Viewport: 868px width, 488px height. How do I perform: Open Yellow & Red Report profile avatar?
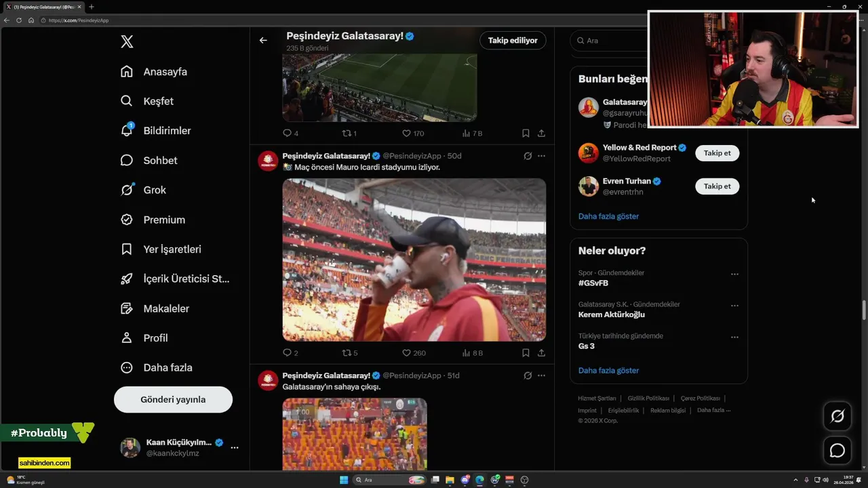click(x=589, y=153)
